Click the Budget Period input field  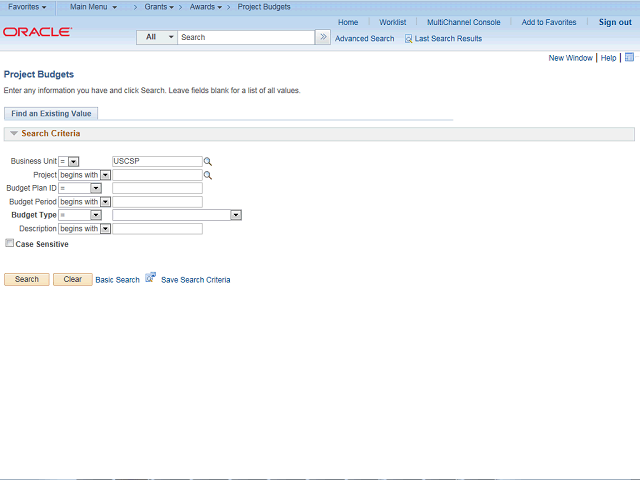point(157,202)
